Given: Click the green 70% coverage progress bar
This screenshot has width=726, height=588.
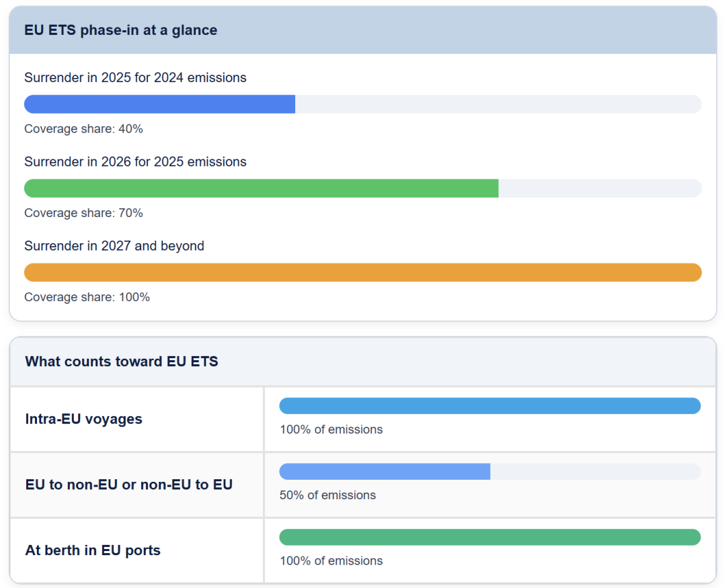Looking at the screenshot, I should pyautogui.click(x=261, y=188).
